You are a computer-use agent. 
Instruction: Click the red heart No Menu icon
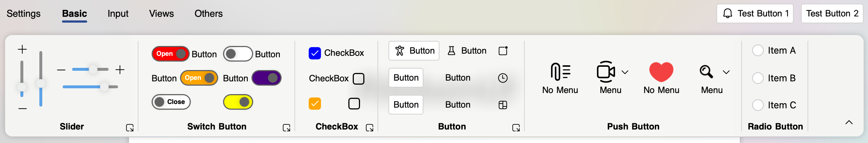coord(661,71)
